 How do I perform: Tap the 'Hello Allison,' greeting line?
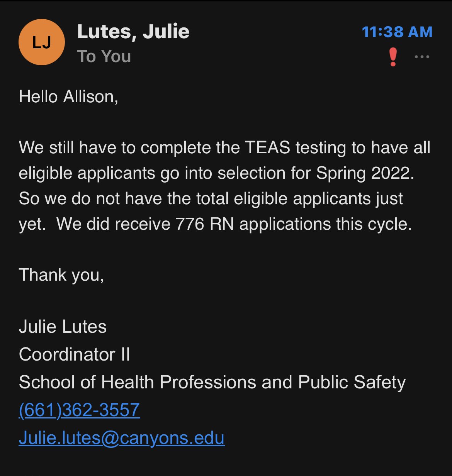coord(68,97)
